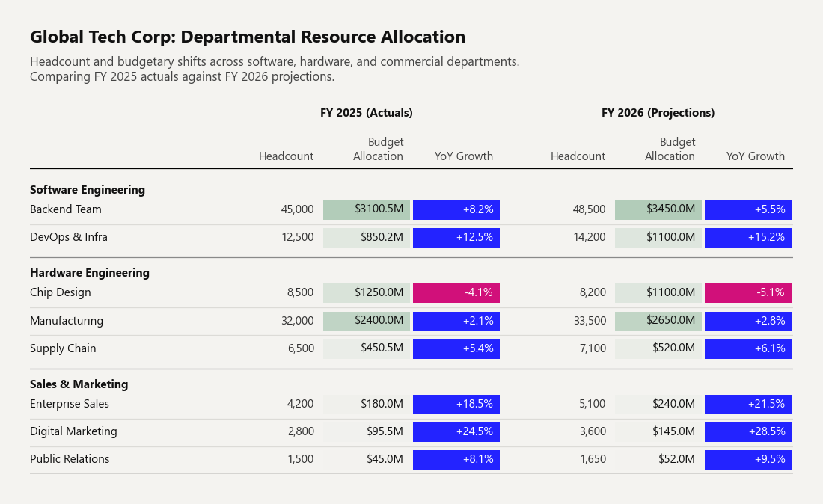The image size is (823, 504).
Task: Click the +28.5% Digital Marketing projection cell
Action: click(x=748, y=431)
